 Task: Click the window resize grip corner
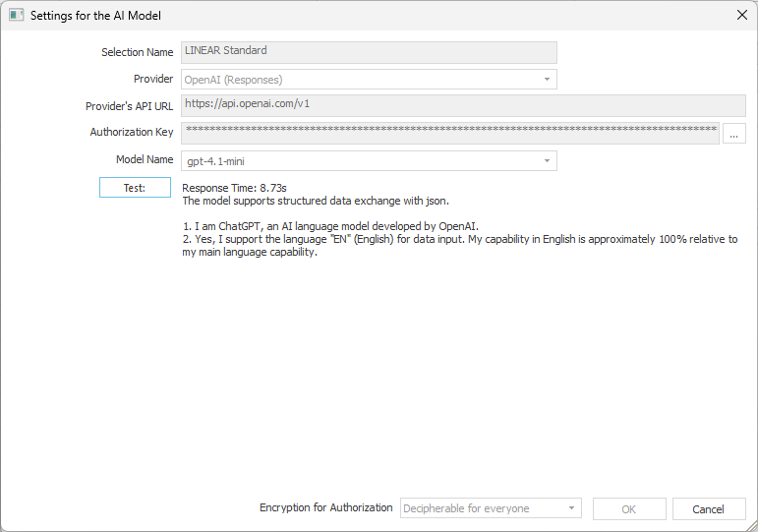tap(752, 526)
